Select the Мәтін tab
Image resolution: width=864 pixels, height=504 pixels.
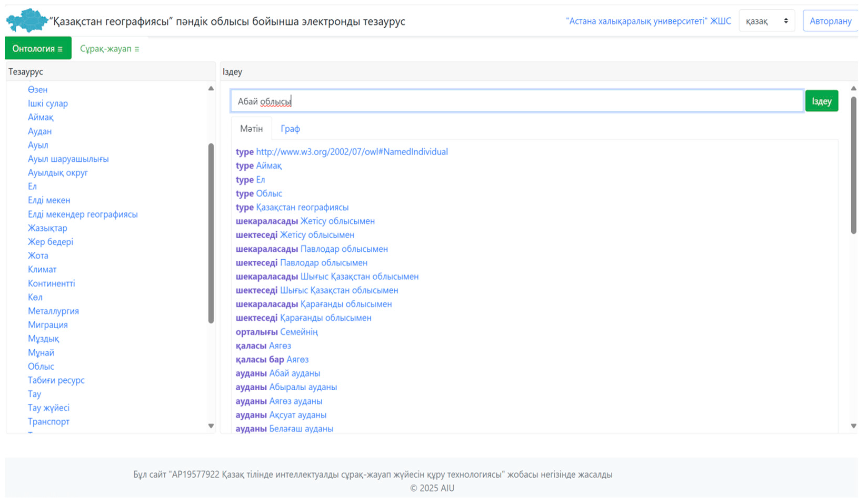coord(251,129)
